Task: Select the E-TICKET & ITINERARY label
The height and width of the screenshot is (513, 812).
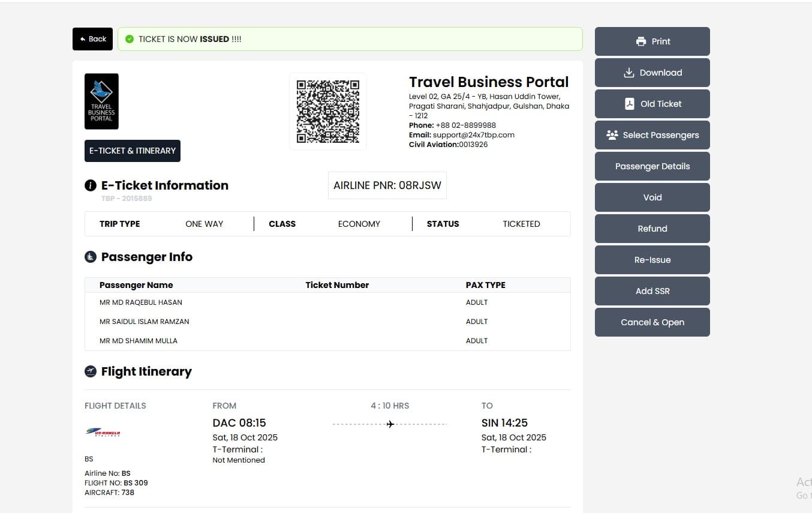Action: (132, 151)
